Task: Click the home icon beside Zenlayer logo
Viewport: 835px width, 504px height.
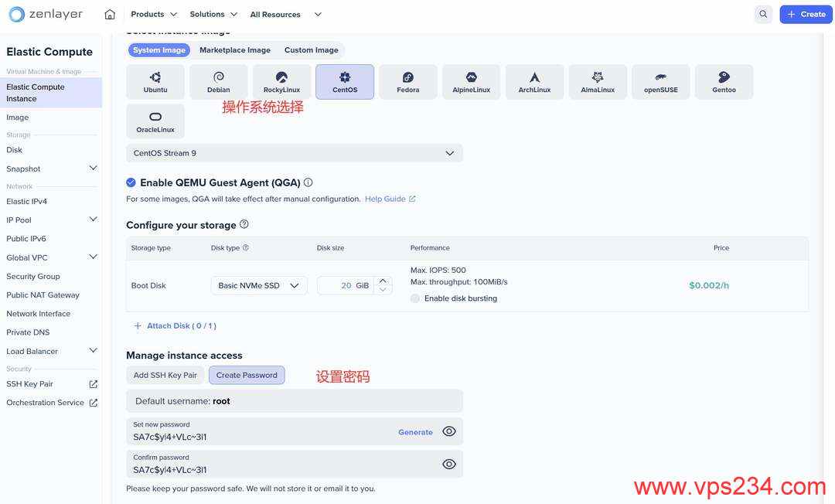Action: tap(109, 14)
